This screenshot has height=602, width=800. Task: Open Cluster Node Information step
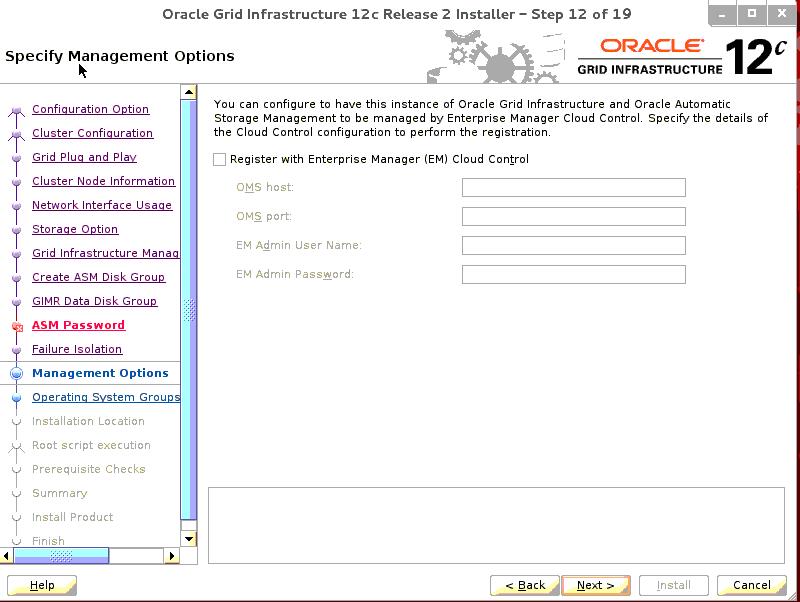point(104,181)
